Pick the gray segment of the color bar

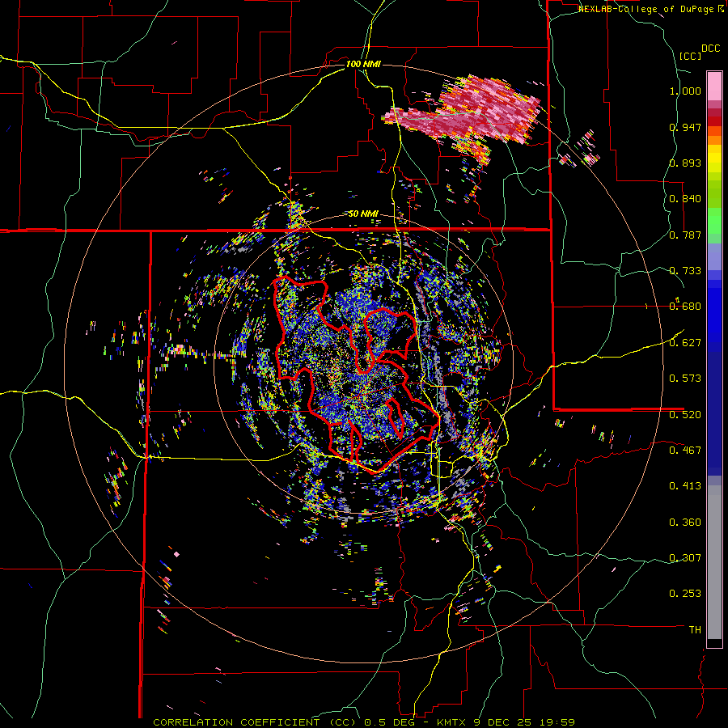coord(714,562)
